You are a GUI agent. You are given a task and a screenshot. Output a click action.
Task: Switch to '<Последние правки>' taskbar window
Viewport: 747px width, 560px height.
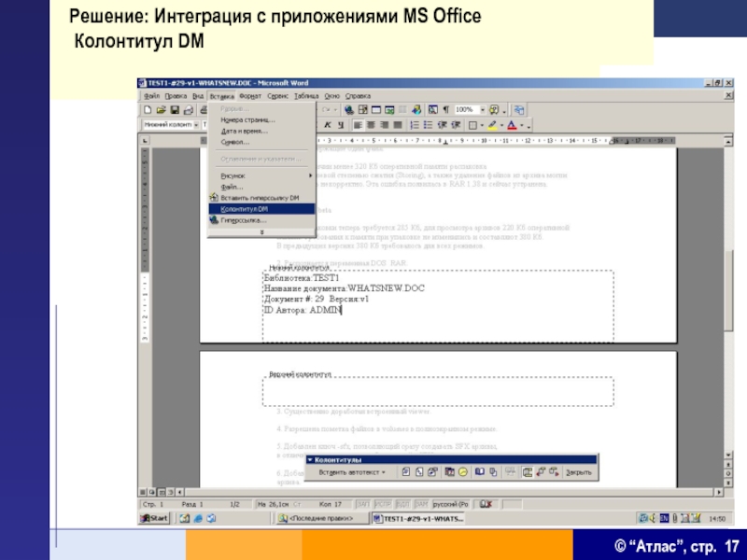point(321,518)
